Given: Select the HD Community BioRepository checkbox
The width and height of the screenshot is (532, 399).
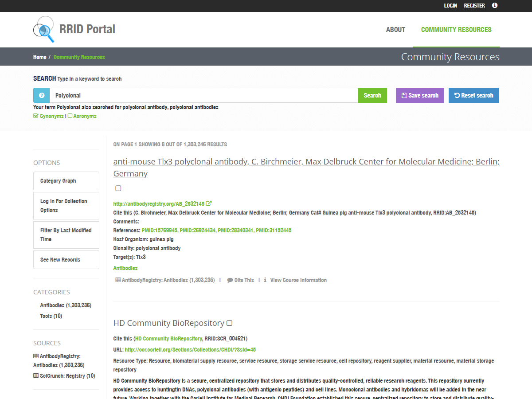Looking at the screenshot, I should (229, 323).
